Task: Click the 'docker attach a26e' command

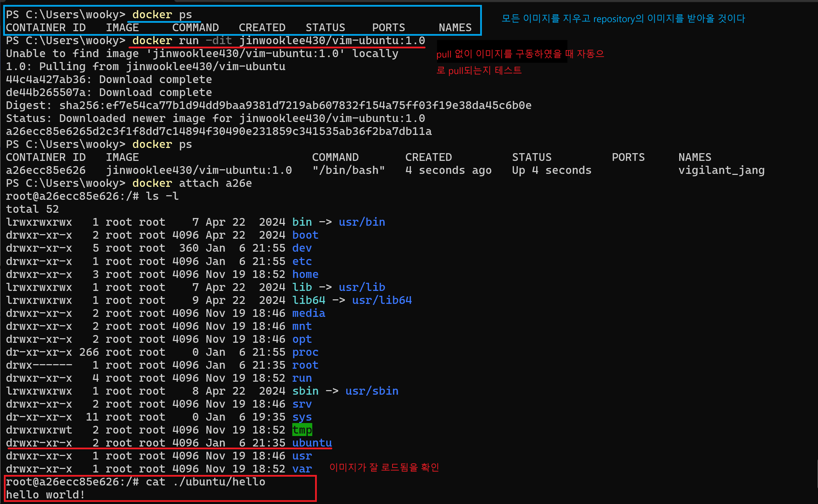Action: pos(192,183)
